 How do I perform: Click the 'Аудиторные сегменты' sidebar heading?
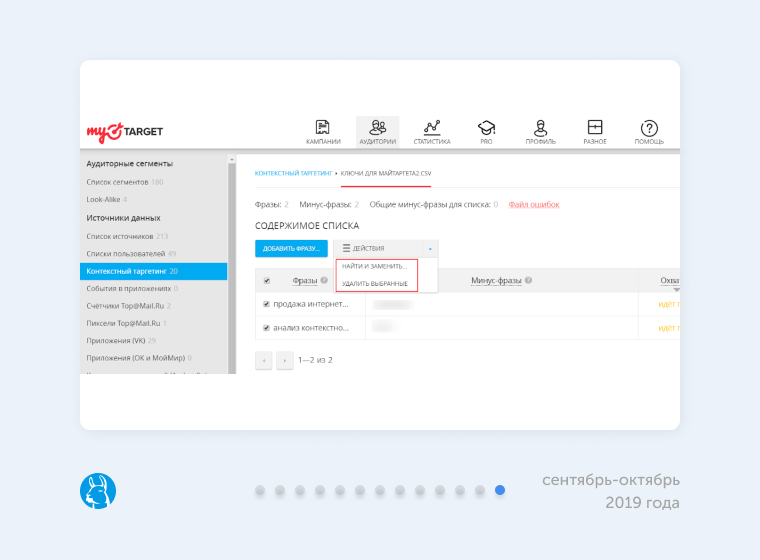(129, 163)
